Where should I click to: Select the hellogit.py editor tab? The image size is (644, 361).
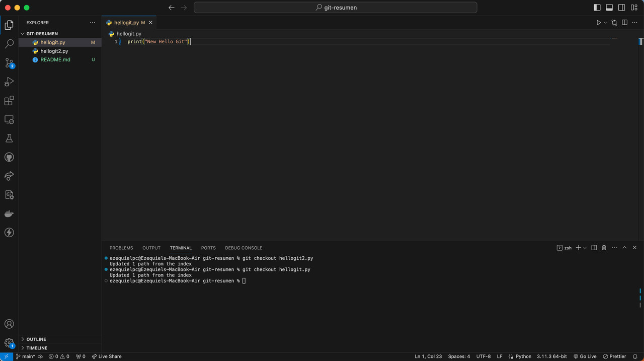coord(130,23)
